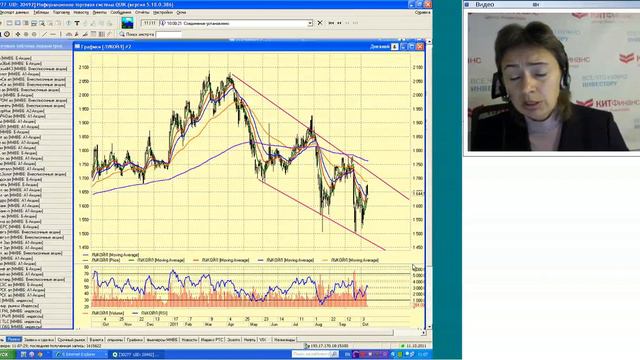The image size is (640, 360).
Task: Click the taskbar desktop search box
Action: click(x=315, y=354)
